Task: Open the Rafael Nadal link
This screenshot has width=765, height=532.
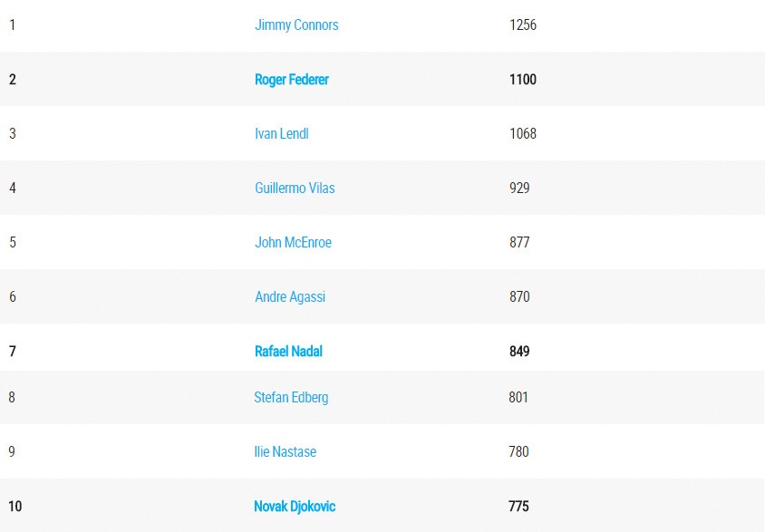Action: pos(288,352)
